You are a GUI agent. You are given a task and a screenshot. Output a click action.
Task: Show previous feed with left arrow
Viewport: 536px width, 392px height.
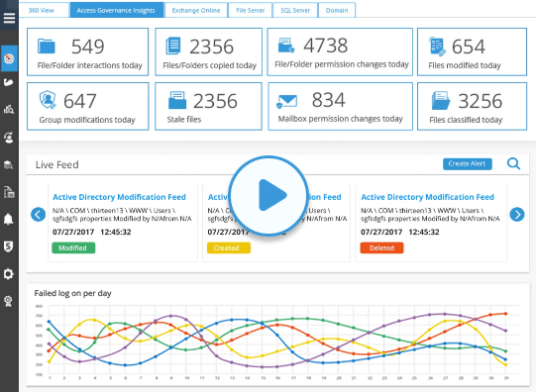(x=39, y=215)
